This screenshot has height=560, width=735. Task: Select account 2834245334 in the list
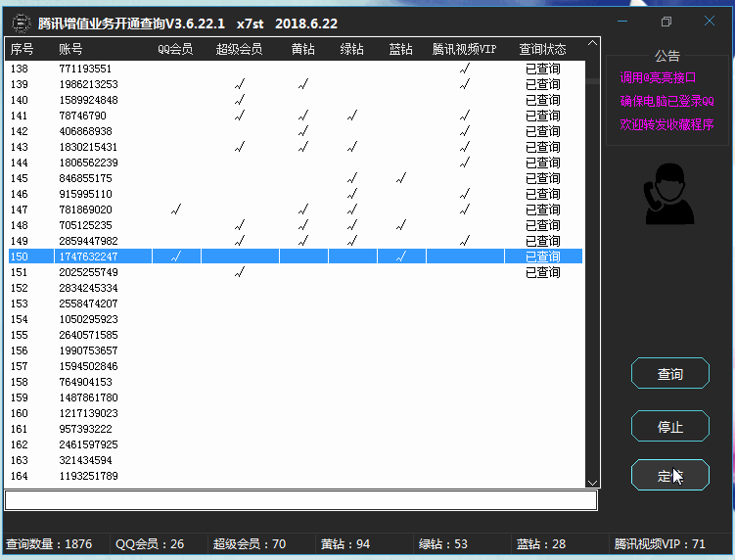pos(88,288)
